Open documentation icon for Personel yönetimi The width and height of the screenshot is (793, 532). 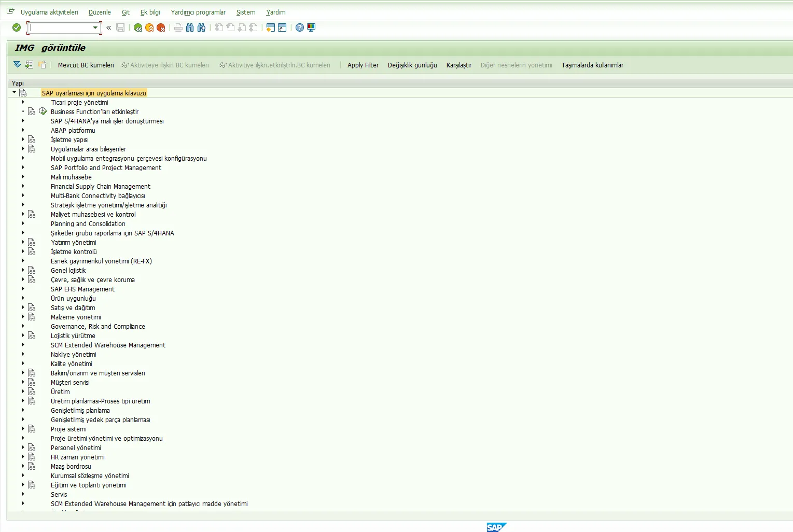[x=32, y=447]
